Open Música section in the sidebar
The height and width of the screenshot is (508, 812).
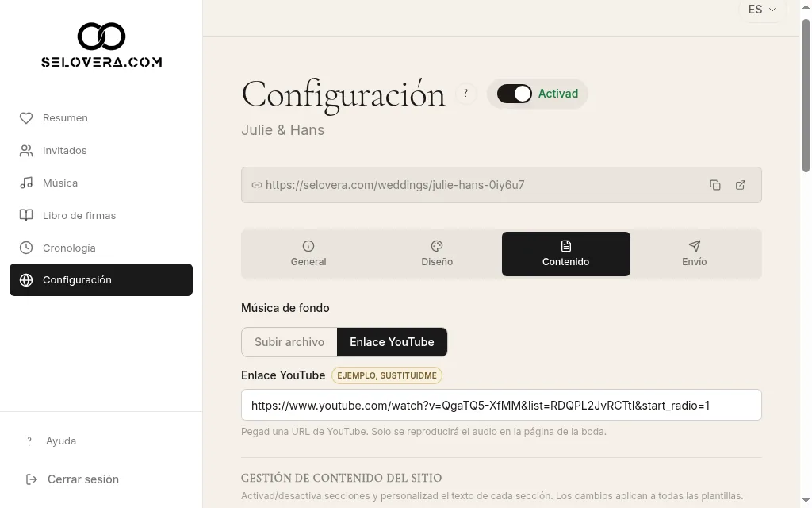point(101,183)
